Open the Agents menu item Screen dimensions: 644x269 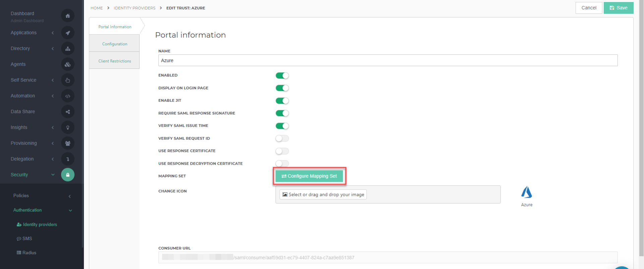[x=18, y=64]
